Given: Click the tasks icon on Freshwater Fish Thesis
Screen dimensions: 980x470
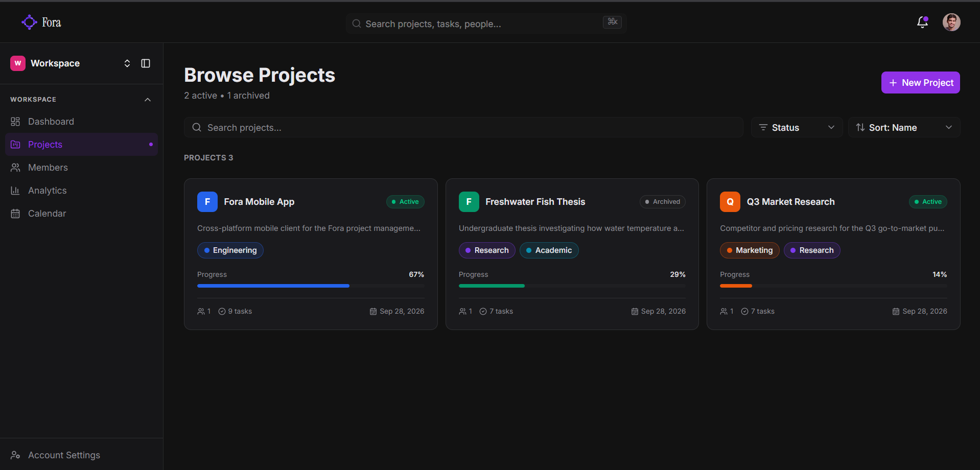Looking at the screenshot, I should (483, 312).
